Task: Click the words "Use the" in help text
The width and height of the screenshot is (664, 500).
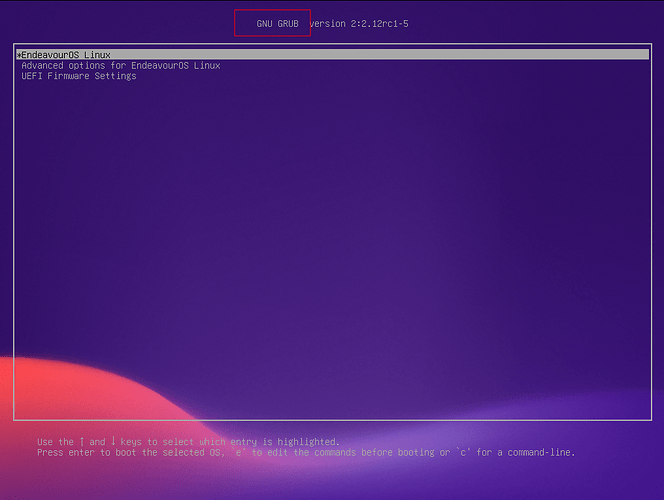Action: [54, 441]
